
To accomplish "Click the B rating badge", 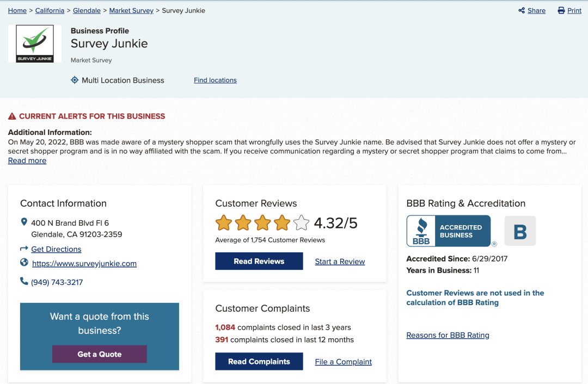I will coord(520,231).
